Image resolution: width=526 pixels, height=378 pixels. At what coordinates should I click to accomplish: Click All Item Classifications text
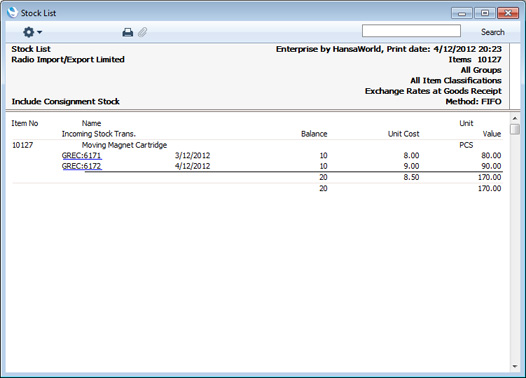[x=456, y=80]
